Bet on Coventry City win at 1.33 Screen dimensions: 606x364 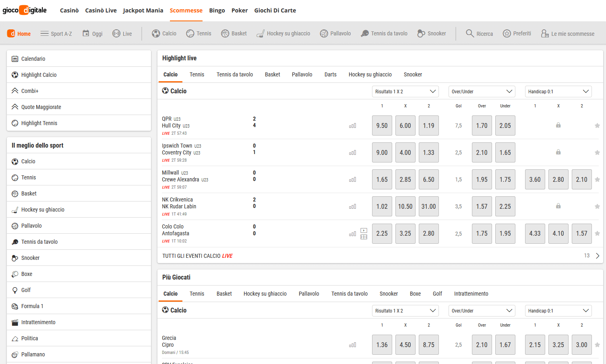[429, 152]
